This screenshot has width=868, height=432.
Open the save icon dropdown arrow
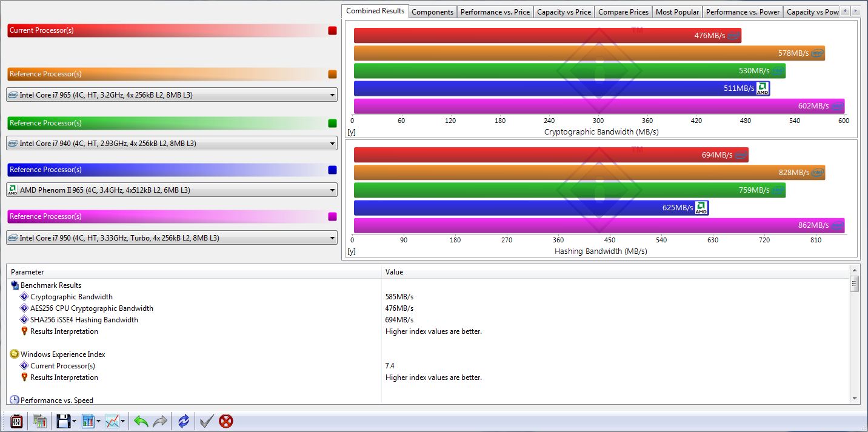pyautogui.click(x=74, y=421)
